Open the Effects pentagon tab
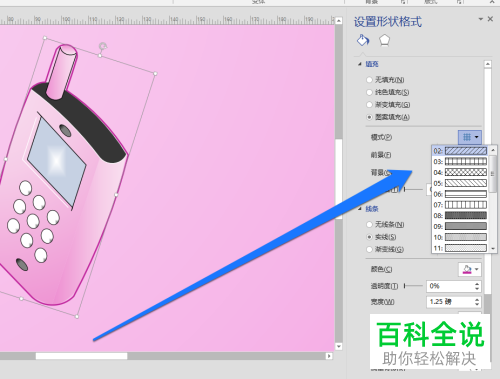Screen dimensions: 500x379 (384, 40)
